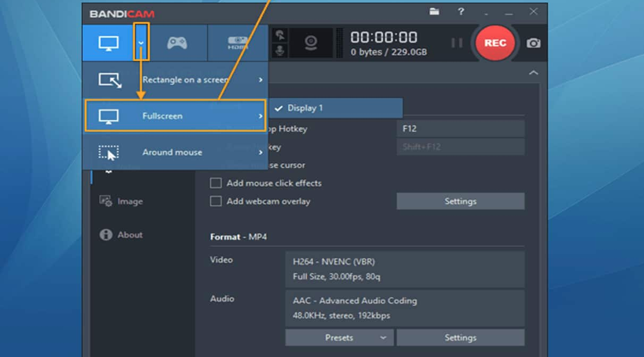This screenshot has height=357, width=644.
Task: Expand the Around mouse submenu chevron
Action: tap(260, 152)
